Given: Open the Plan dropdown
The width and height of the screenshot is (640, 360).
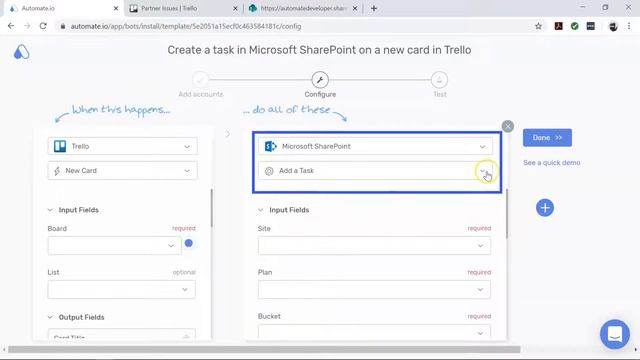Looking at the screenshot, I should click(374, 289).
